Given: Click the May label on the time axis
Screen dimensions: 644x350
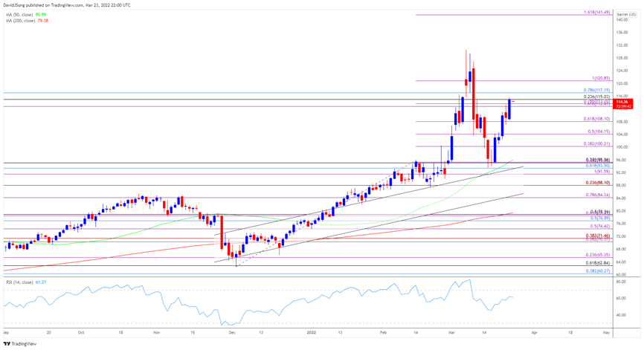Looking at the screenshot, I should click(607, 333).
